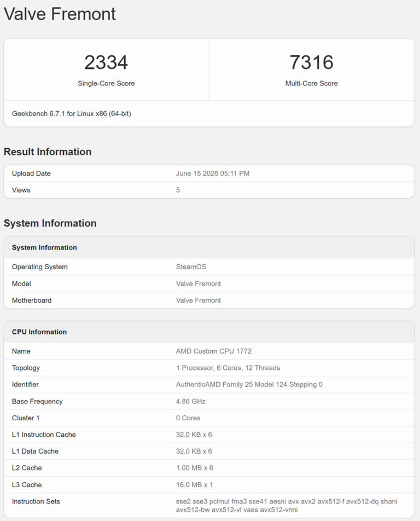The width and height of the screenshot is (420, 521).
Task: Click the Instruction Sets row label
Action: pyautogui.click(x=36, y=501)
